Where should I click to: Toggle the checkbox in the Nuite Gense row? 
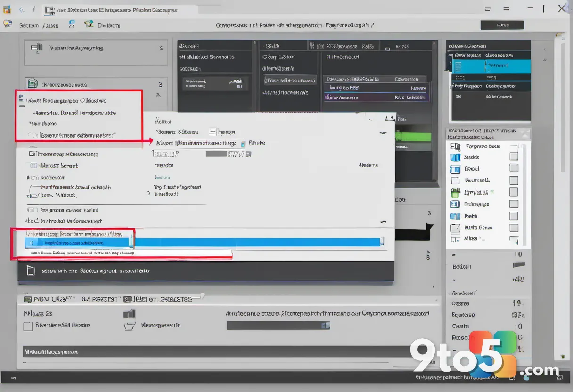(514, 228)
